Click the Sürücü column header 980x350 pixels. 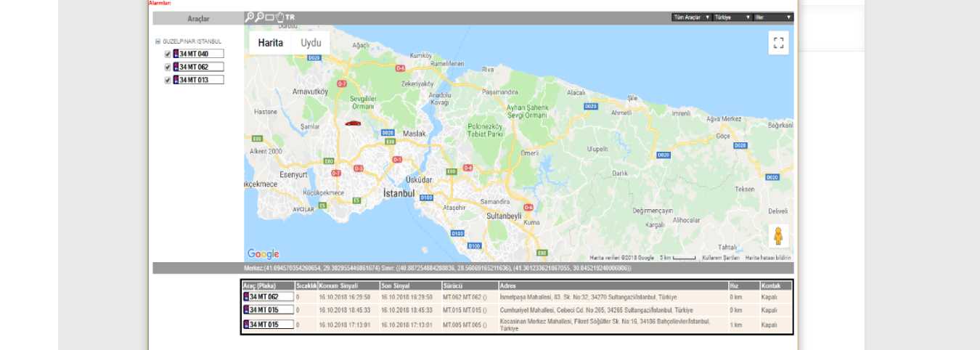tap(470, 285)
